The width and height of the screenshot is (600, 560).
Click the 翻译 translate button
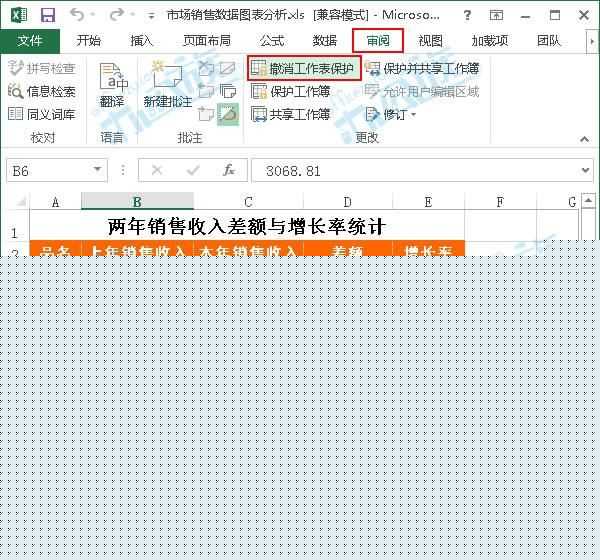click(112, 85)
